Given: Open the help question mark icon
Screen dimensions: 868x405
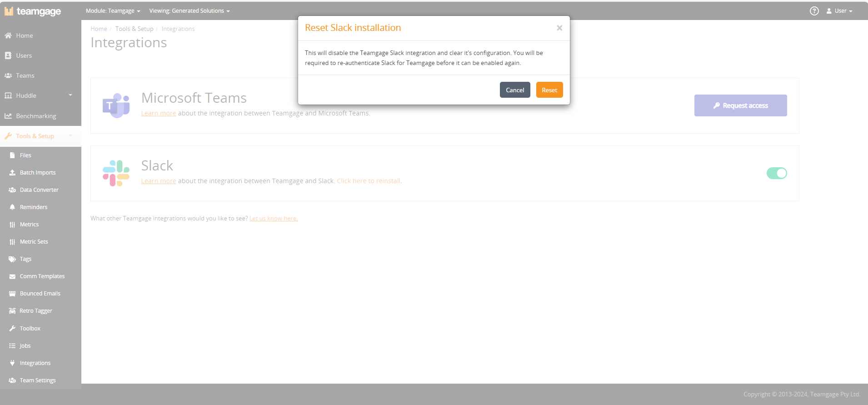Looking at the screenshot, I should [x=814, y=11].
